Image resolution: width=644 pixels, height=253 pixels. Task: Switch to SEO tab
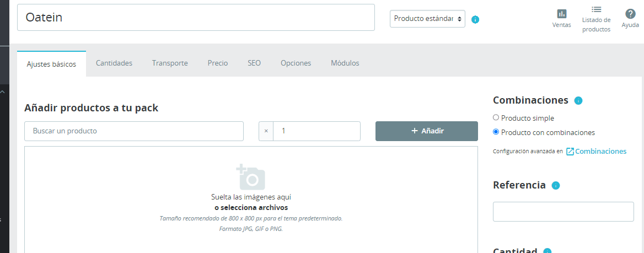coord(254,63)
